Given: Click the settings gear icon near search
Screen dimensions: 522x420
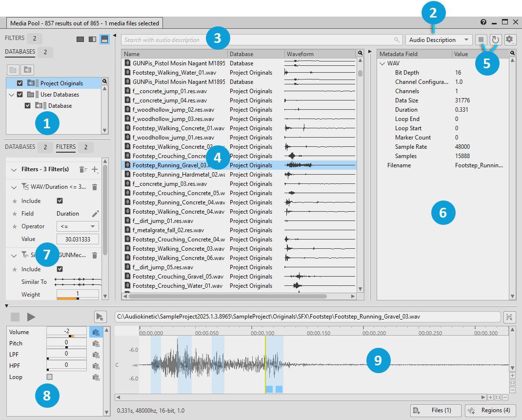Looking at the screenshot, I should [510, 40].
